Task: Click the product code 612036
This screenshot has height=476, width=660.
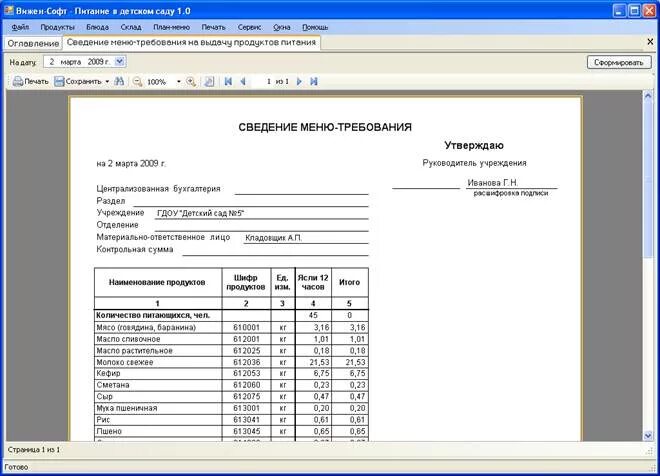Action: click(x=246, y=362)
